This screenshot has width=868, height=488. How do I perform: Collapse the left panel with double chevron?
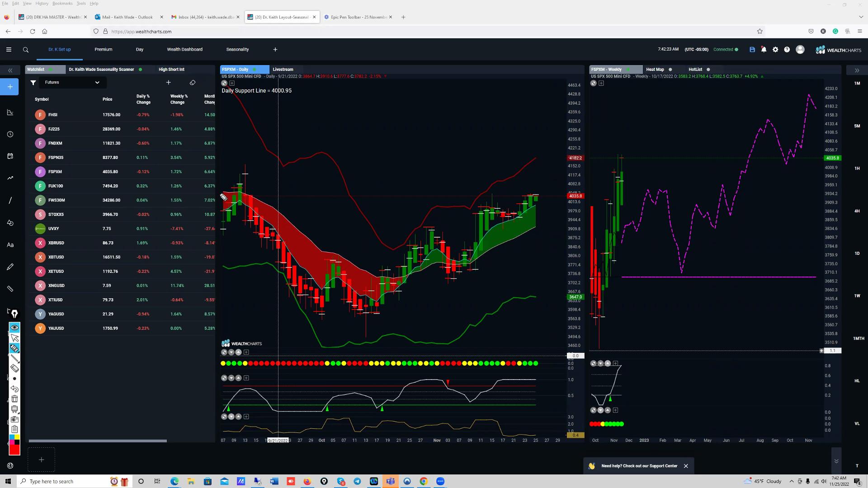pos(10,70)
